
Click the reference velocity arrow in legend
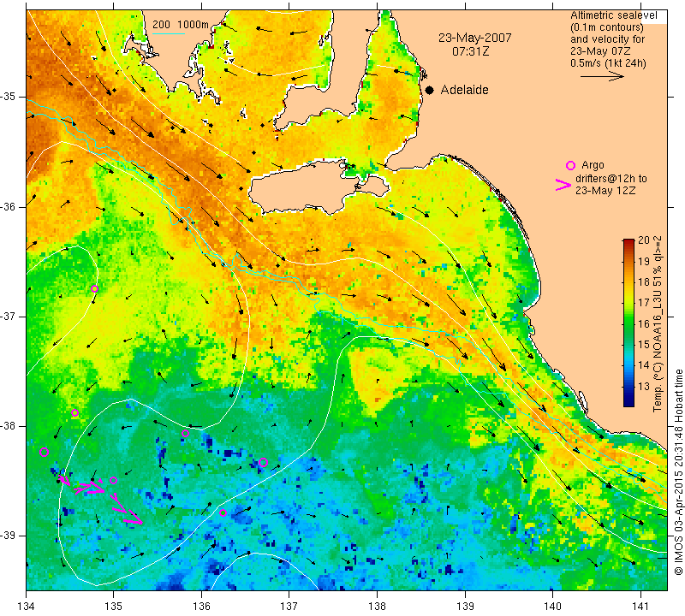602,76
